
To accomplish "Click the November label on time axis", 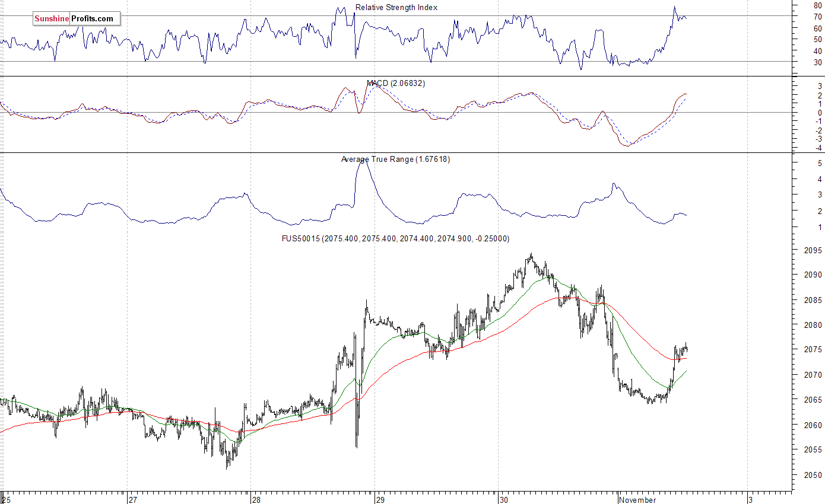I will 637,500.
